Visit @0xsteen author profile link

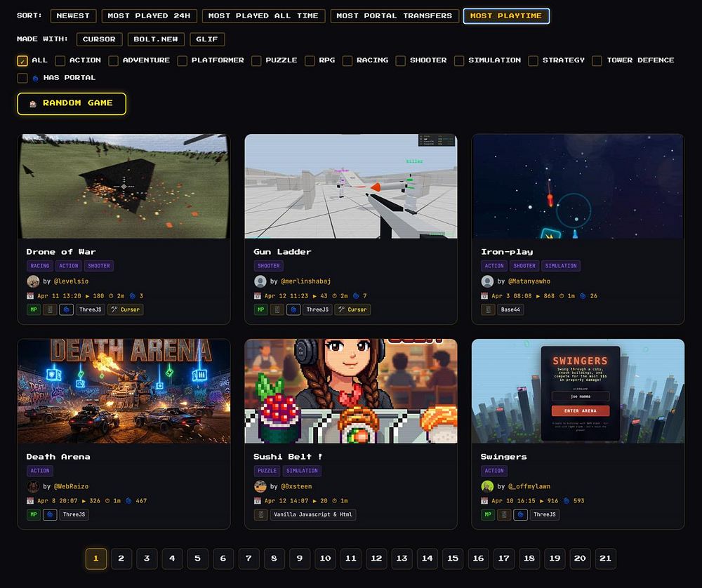296,486
